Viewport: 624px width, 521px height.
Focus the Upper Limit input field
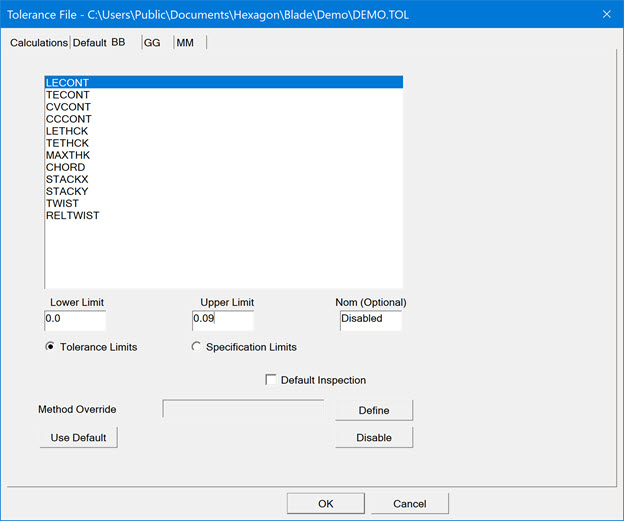[223, 320]
